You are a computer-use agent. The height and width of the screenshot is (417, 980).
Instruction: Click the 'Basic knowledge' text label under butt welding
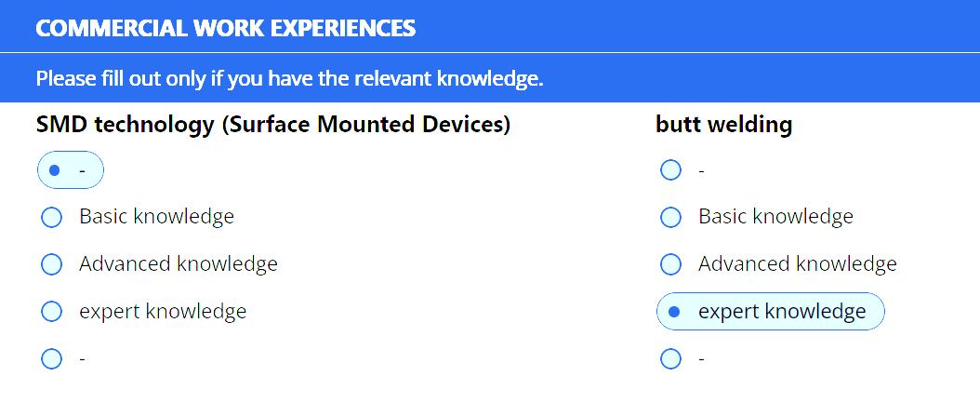point(775,217)
